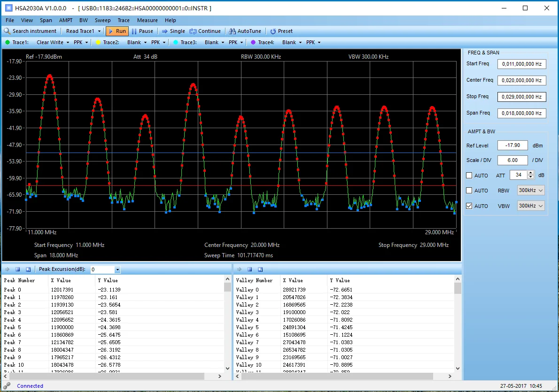Click the Continue sweep icon
Screen dimensions: 559x392
tap(193, 31)
